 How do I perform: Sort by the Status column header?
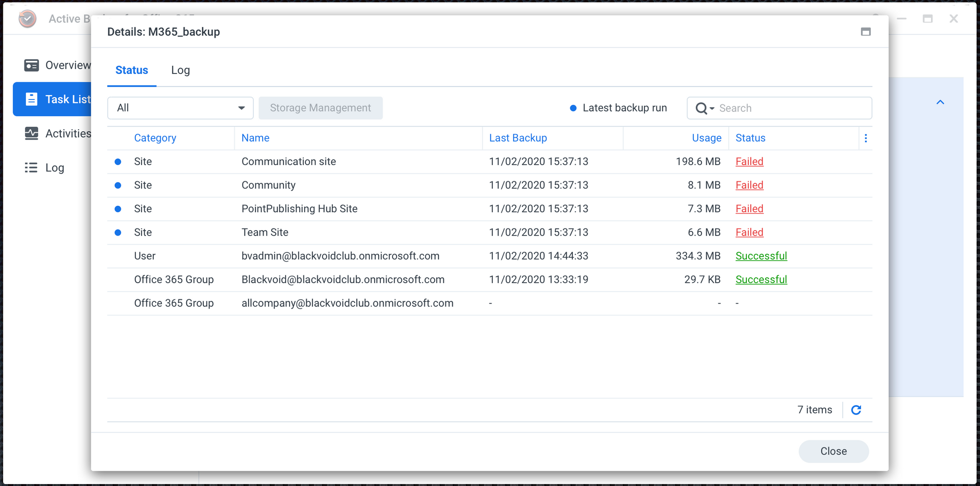(x=750, y=138)
